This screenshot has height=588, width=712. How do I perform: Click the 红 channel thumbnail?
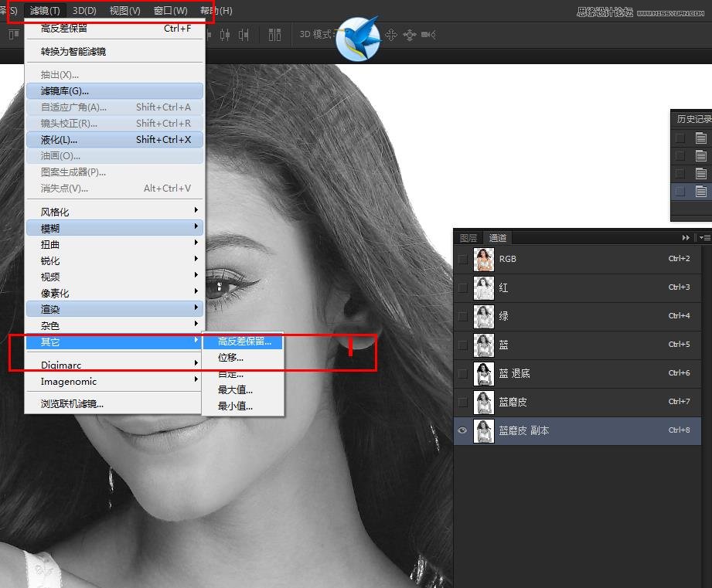coord(484,288)
